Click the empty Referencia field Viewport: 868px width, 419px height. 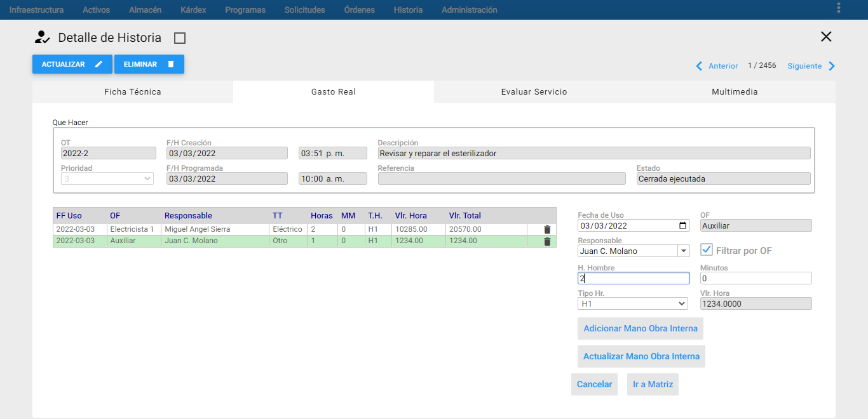click(502, 178)
